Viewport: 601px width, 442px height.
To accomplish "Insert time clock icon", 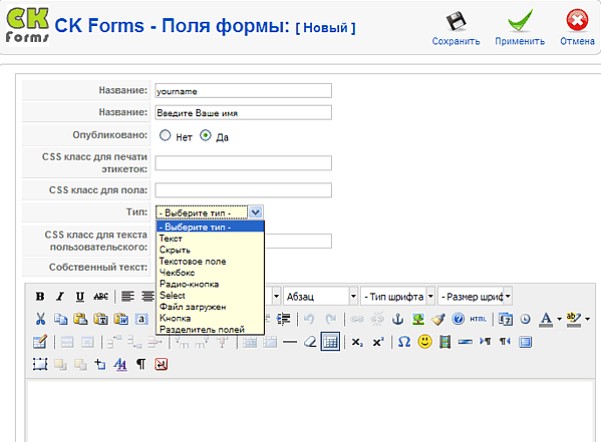I will tap(525, 319).
